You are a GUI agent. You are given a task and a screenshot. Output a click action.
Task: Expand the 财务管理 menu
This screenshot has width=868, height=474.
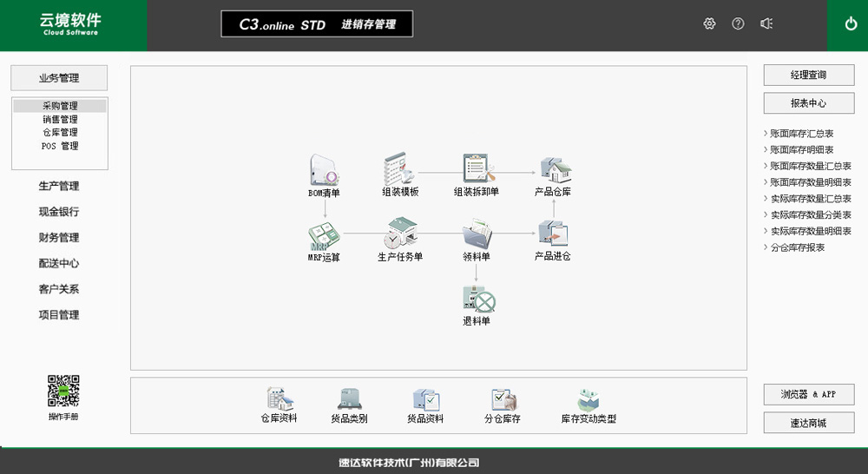point(59,237)
